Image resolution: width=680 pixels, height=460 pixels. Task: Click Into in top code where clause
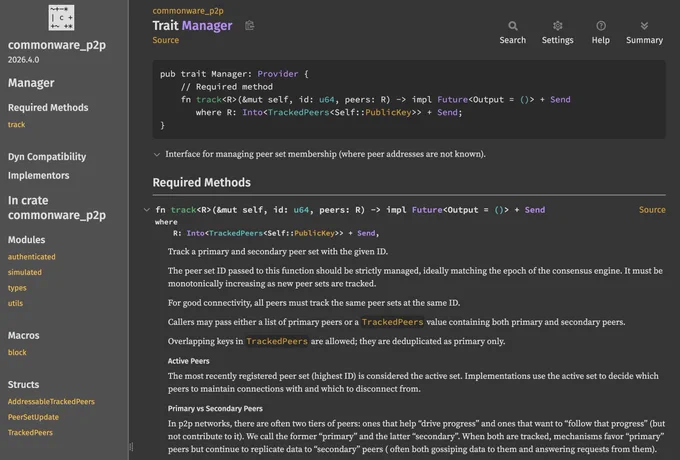252,112
